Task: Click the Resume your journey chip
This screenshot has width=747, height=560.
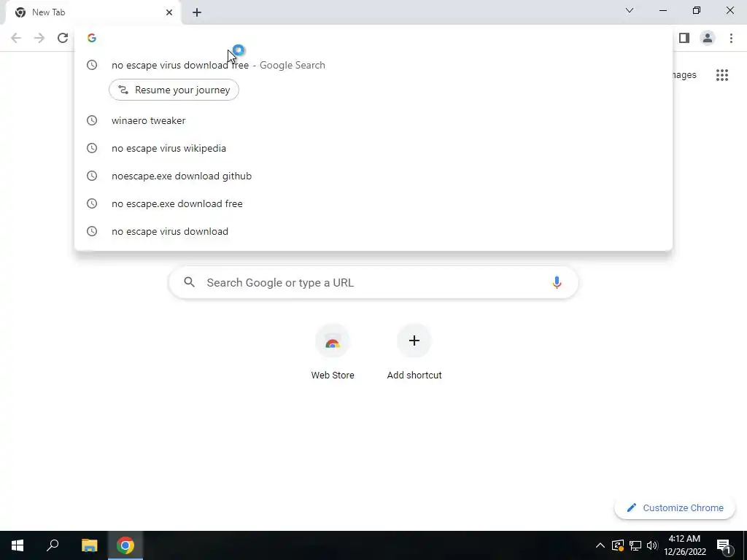Action: (174, 90)
